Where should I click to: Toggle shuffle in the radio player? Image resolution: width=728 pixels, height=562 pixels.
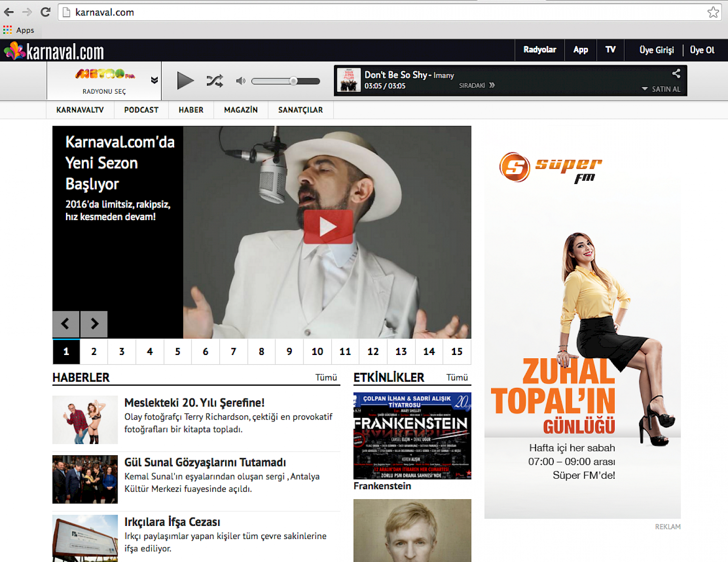tap(215, 81)
